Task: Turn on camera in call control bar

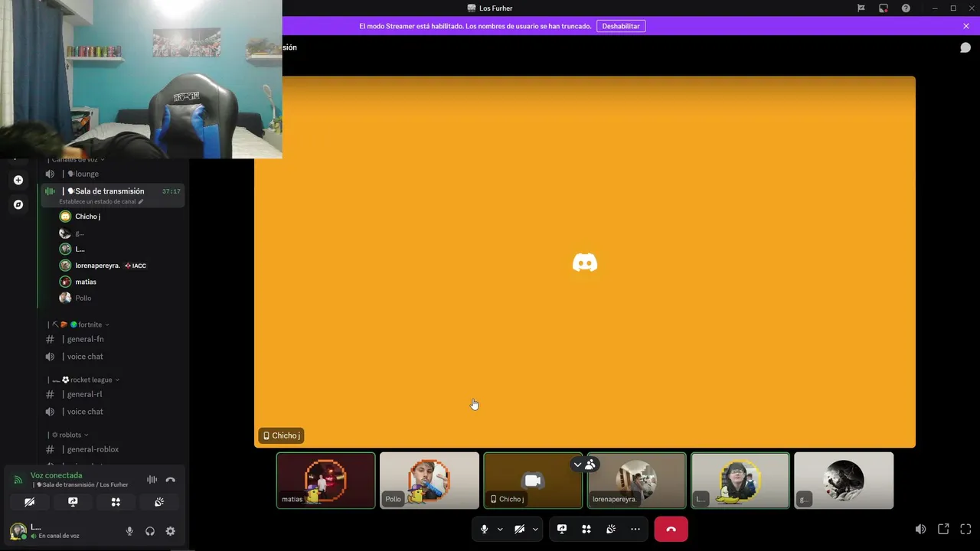Action: pos(519,529)
